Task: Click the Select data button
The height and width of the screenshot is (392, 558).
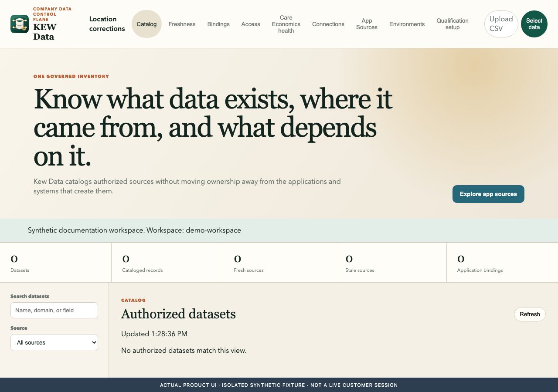Action: pyautogui.click(x=534, y=24)
